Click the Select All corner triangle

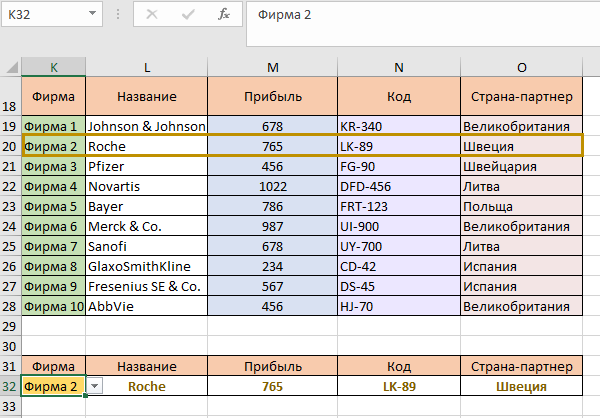(11, 67)
